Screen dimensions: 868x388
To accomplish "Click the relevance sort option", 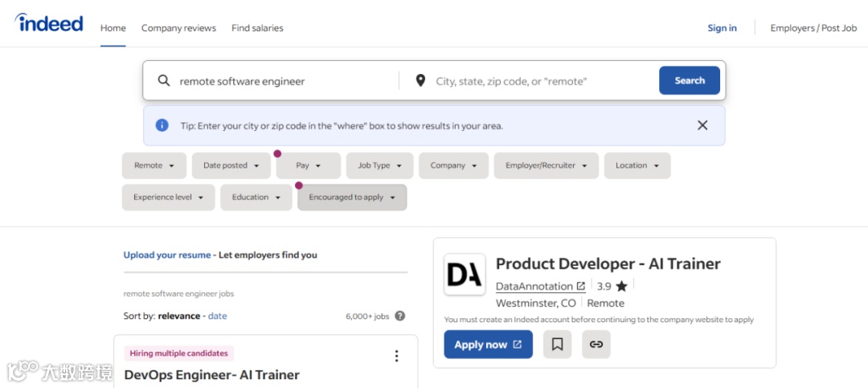I will pyautogui.click(x=178, y=316).
